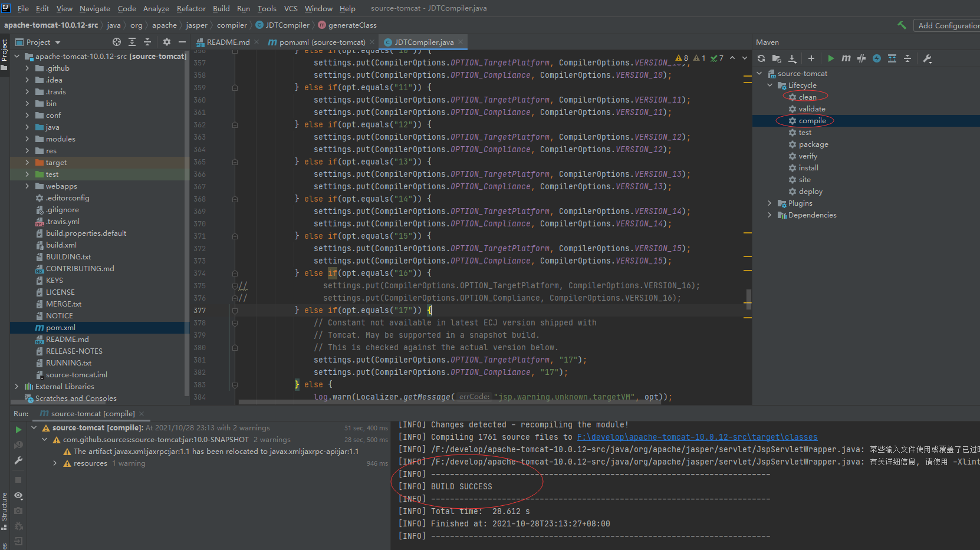The height and width of the screenshot is (550, 980).
Task: Select install lifecycle phase
Action: 808,168
